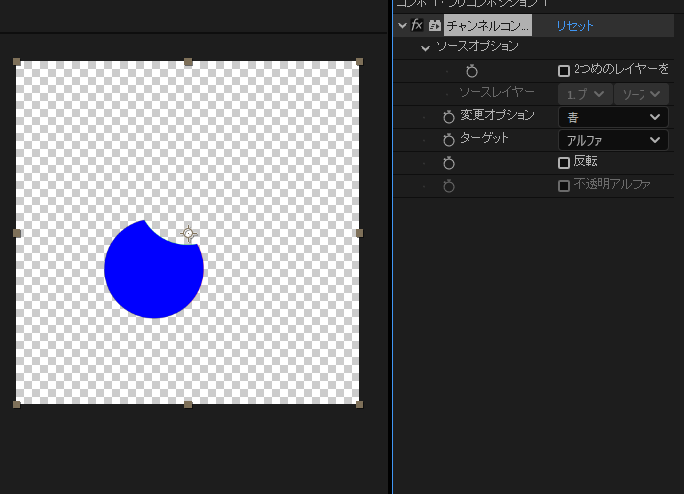Collapse the チャンネルコン effect properties
Screen dimensions: 684x494
point(402,26)
